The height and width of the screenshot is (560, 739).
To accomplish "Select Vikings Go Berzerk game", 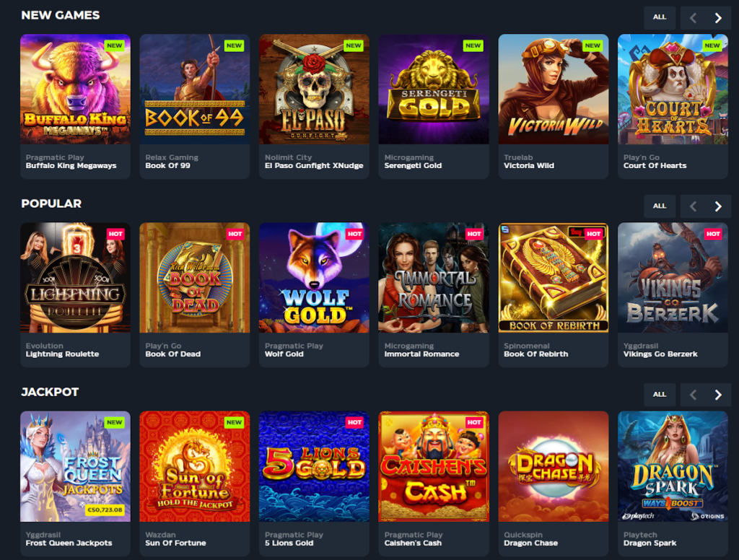I will (x=673, y=278).
